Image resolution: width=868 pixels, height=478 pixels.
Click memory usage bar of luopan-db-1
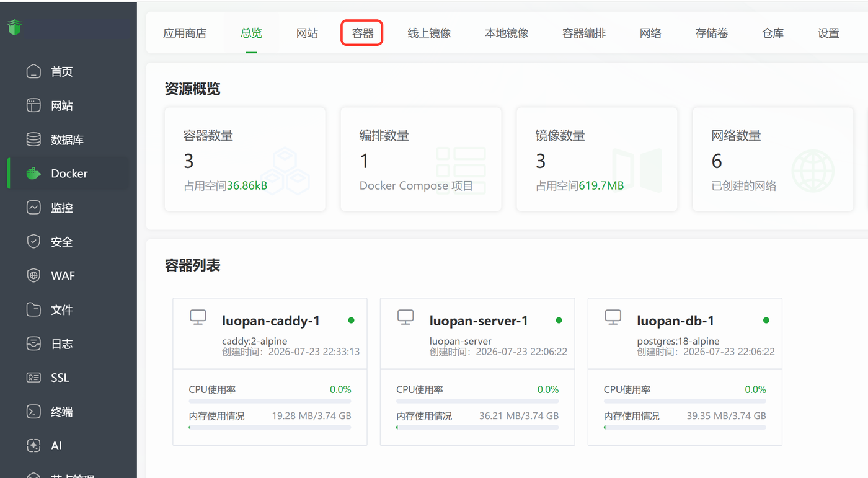(x=685, y=427)
